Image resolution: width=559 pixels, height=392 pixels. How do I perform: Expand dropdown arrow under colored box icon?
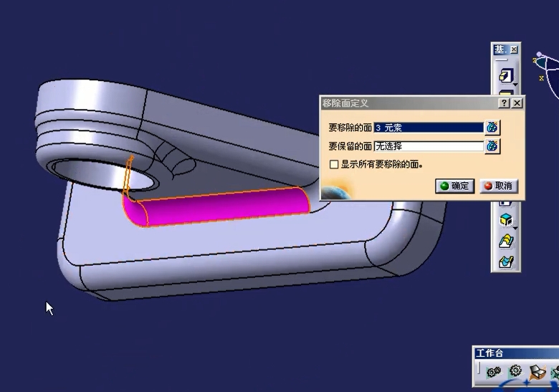[515, 228]
